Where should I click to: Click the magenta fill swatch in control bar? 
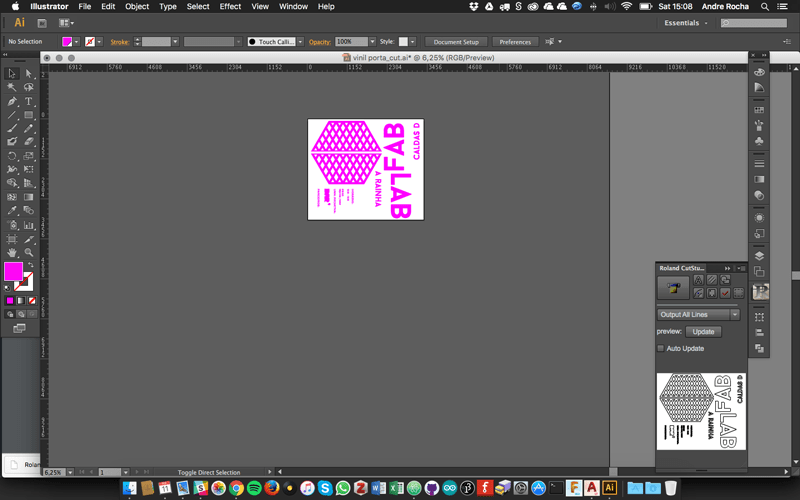pyautogui.click(x=67, y=42)
